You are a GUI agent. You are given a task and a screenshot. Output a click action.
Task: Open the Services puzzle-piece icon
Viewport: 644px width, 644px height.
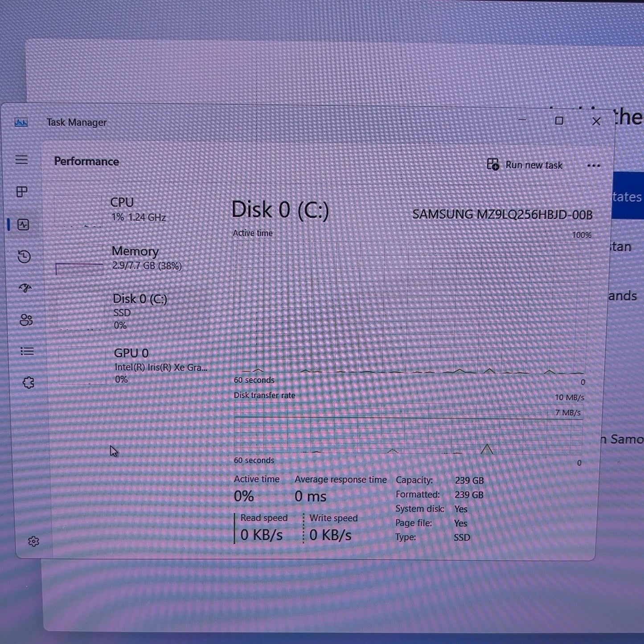29,382
